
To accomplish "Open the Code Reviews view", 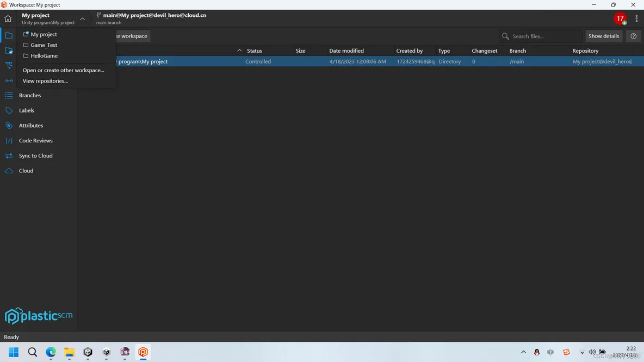I will [35, 140].
